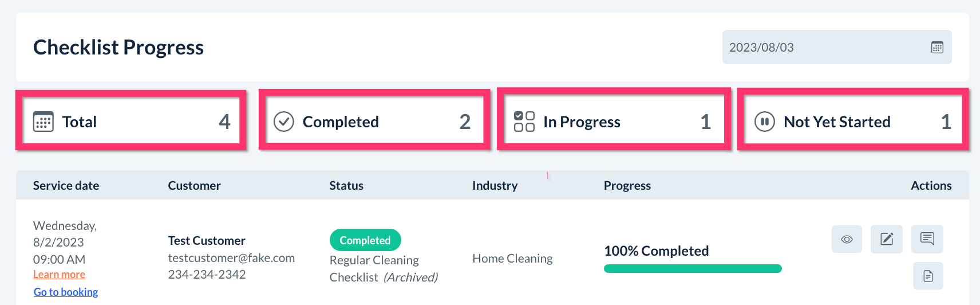The width and height of the screenshot is (980, 305).
Task: Click the 100% Completed progress bar
Action: click(x=693, y=268)
